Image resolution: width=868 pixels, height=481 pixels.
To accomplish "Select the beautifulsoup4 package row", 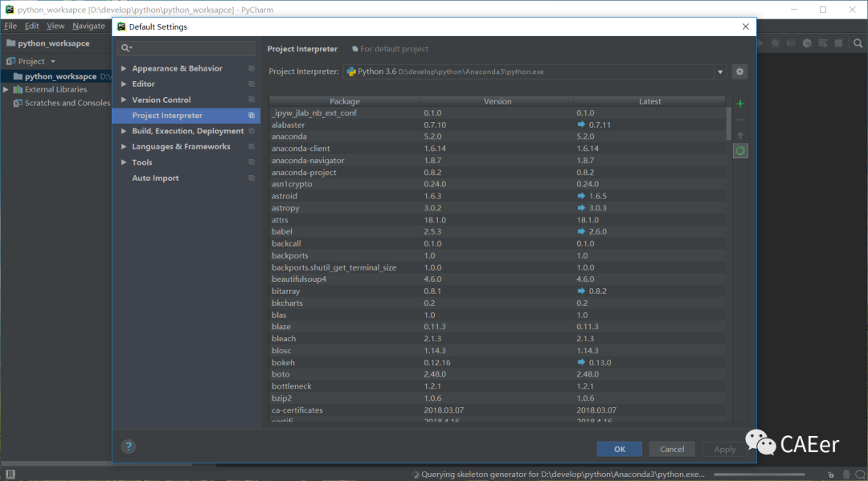I will (497, 279).
